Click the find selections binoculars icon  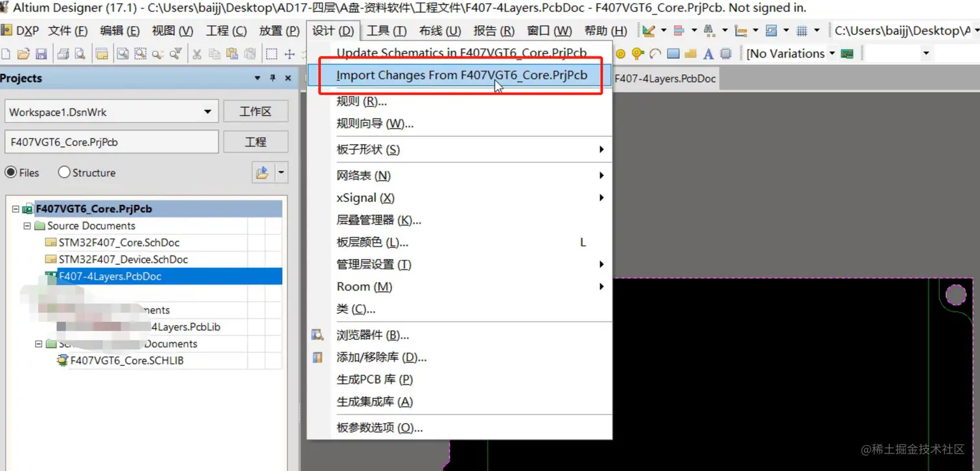click(710, 30)
